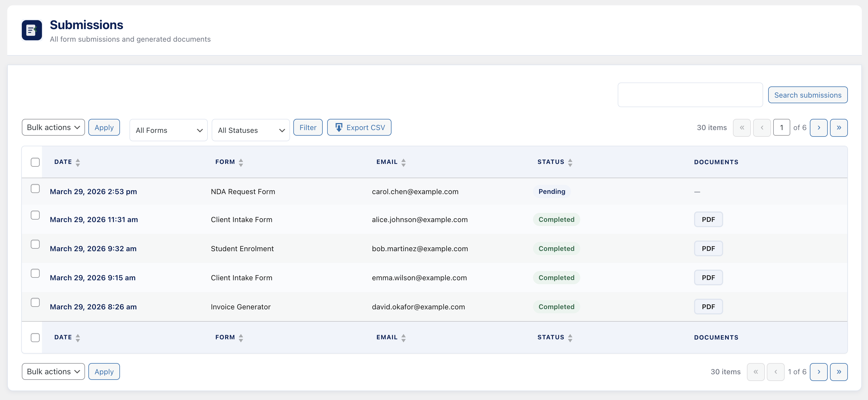Jump to last page with double-arrow icon
Viewport: 868px width, 400px height.
click(x=839, y=128)
